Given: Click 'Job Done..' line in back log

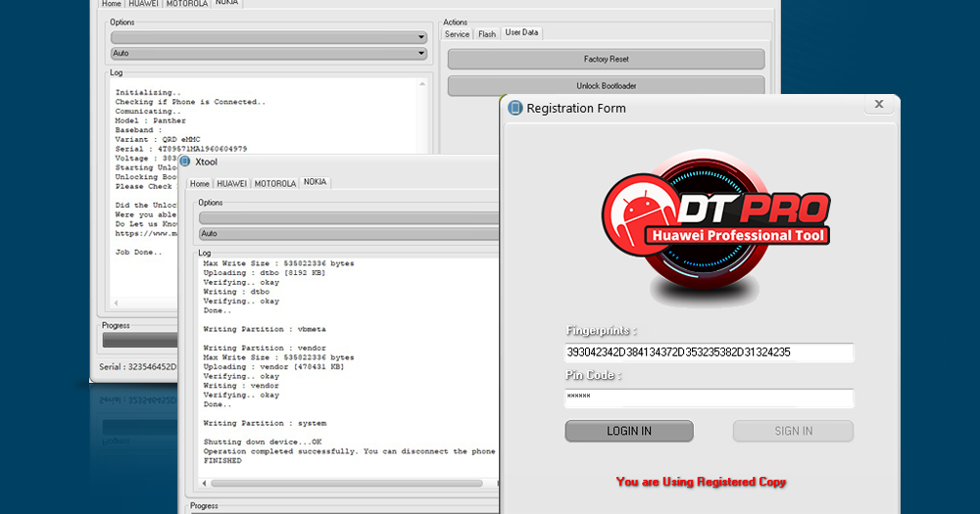Looking at the screenshot, I should point(138,253).
